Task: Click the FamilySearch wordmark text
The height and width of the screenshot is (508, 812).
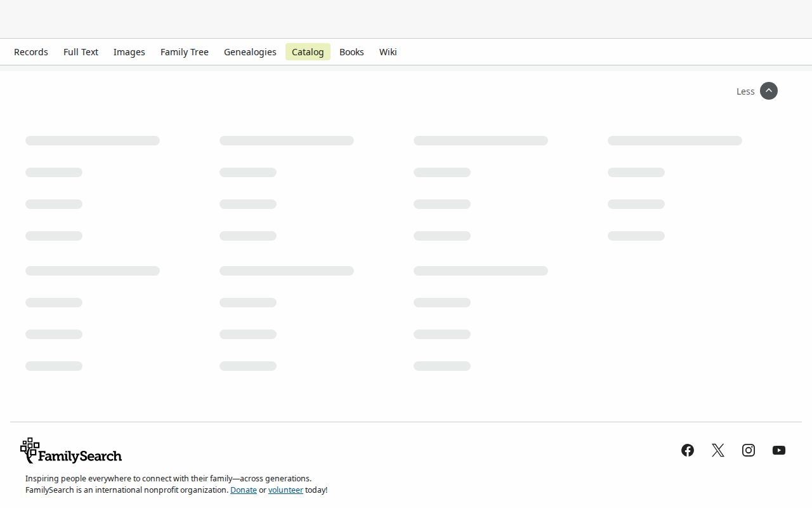Action: tap(80, 456)
